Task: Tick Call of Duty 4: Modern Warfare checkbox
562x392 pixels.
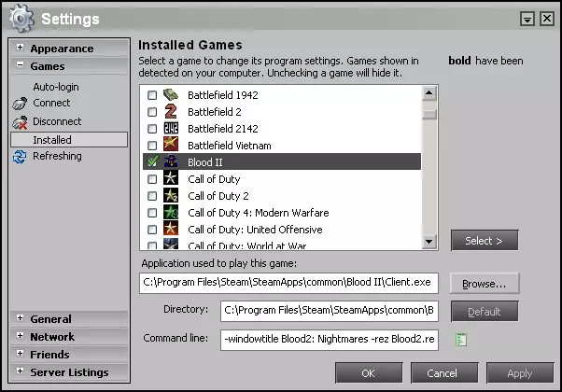Action: tap(152, 213)
